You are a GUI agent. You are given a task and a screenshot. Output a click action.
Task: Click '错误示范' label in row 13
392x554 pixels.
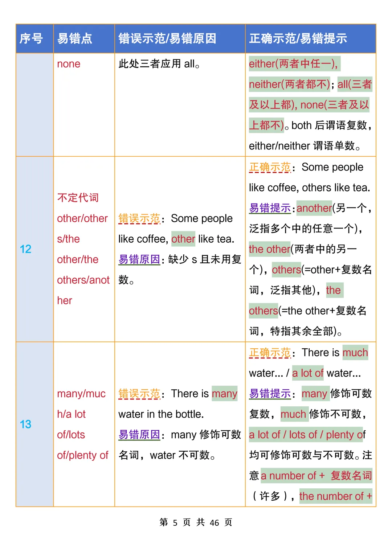(x=139, y=394)
